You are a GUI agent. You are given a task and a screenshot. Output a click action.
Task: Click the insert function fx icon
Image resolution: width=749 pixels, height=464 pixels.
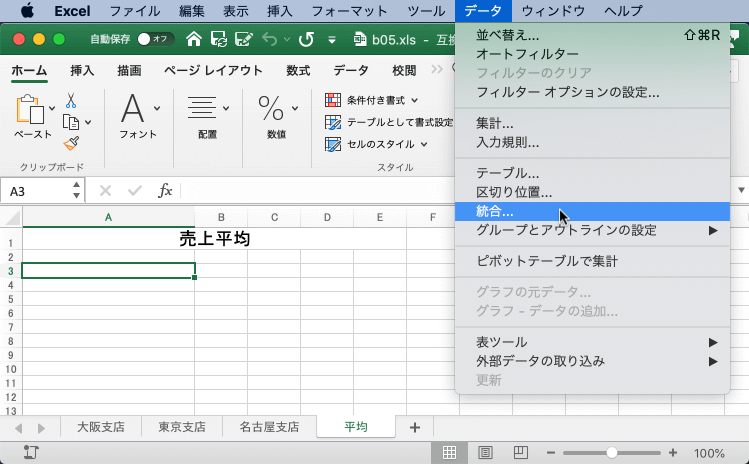pos(165,190)
